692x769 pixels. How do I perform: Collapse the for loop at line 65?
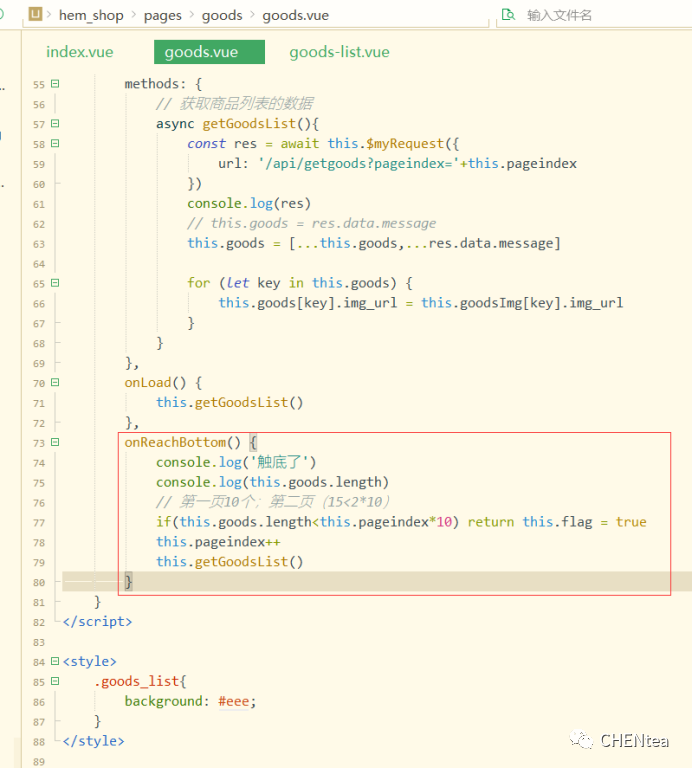[x=55, y=283]
